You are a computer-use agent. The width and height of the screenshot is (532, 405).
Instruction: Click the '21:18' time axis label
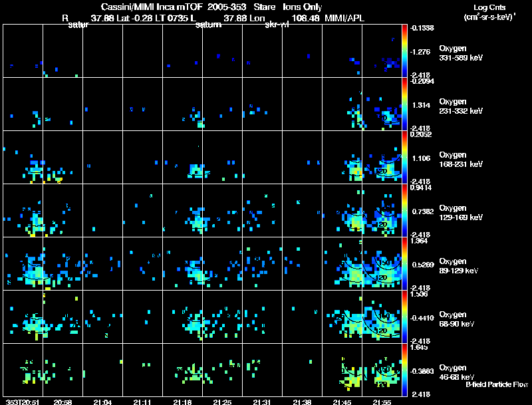pyautogui.click(x=182, y=402)
